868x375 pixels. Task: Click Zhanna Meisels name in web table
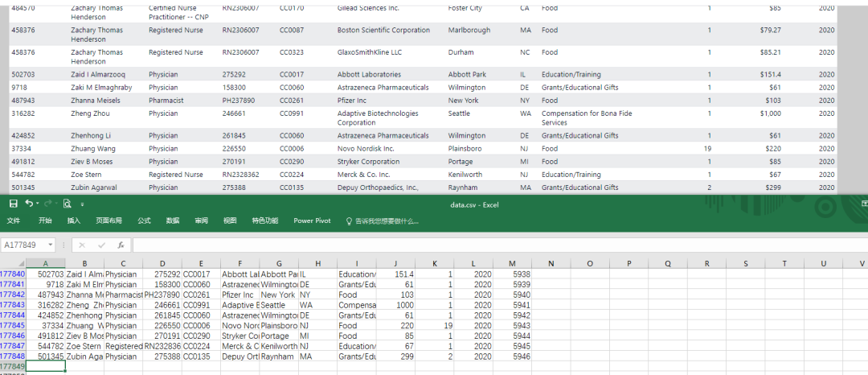tap(95, 101)
